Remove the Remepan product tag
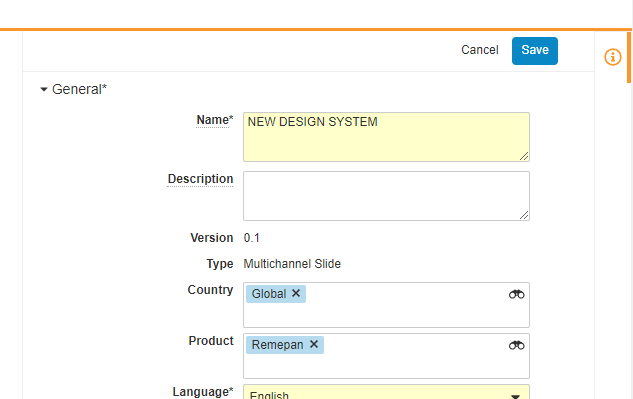Screen dimensions: 633x399 coord(314,344)
